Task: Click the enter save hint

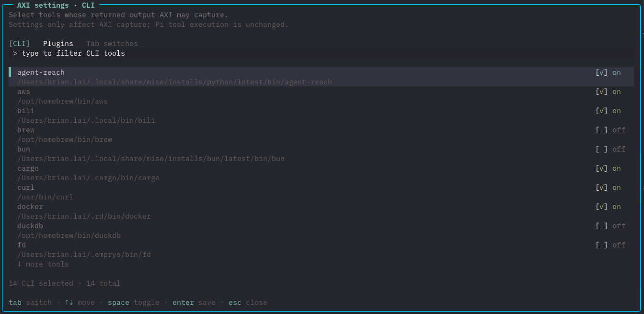Action: tap(194, 302)
